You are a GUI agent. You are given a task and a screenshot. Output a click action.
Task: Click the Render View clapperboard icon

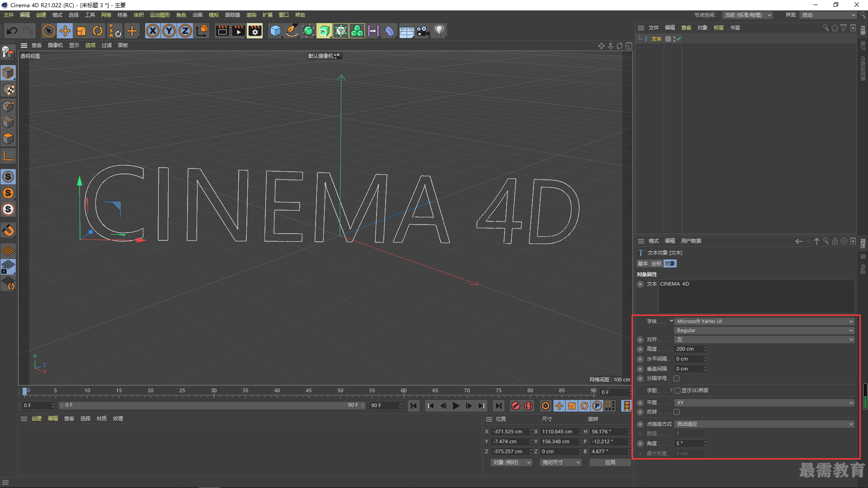[222, 31]
